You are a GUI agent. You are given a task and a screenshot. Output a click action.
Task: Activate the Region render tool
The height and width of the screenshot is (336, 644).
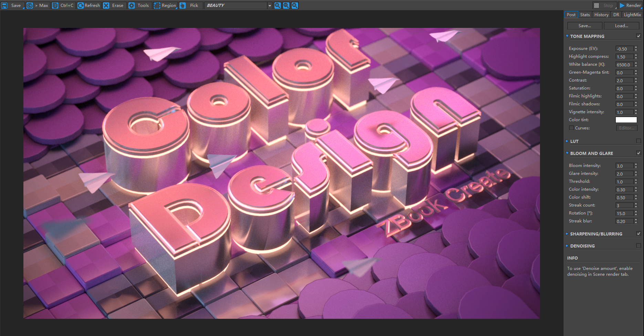tap(165, 6)
